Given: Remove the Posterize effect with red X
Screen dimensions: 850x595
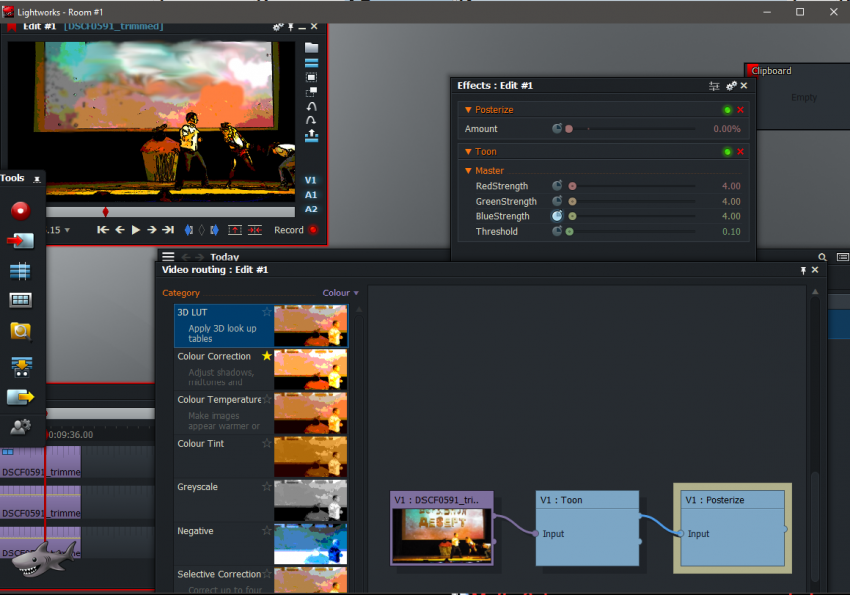Looking at the screenshot, I should (740, 109).
